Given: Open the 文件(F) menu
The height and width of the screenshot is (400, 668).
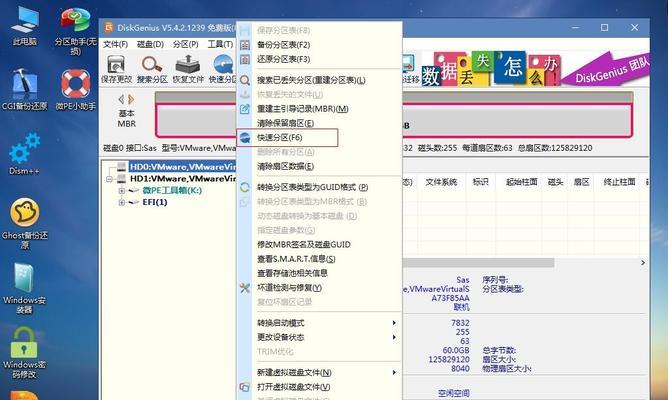Looking at the screenshot, I should click(x=115, y=44).
